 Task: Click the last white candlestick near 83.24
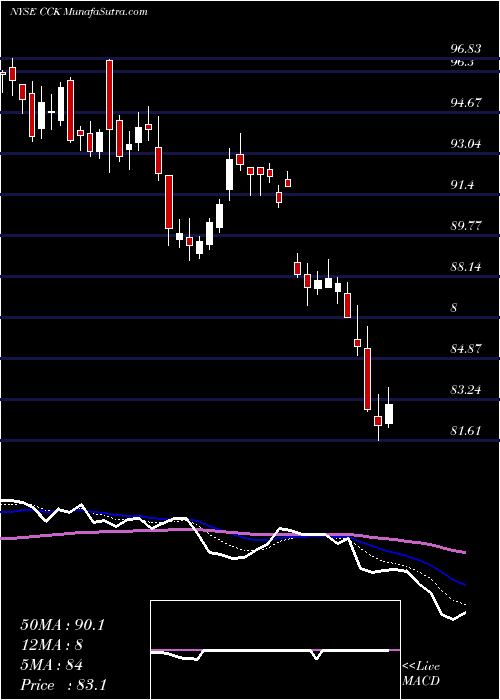[x=389, y=414]
